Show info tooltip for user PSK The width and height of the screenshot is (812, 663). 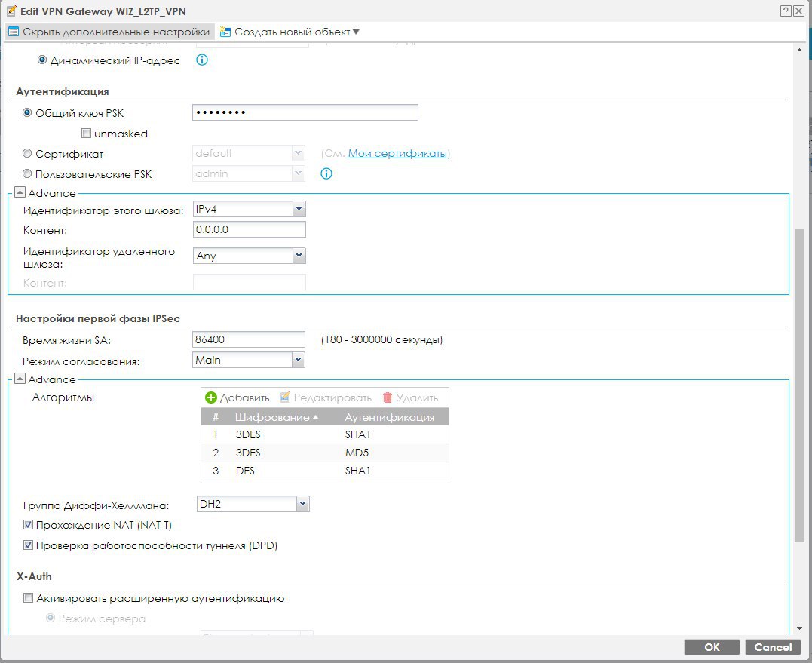coord(326,173)
